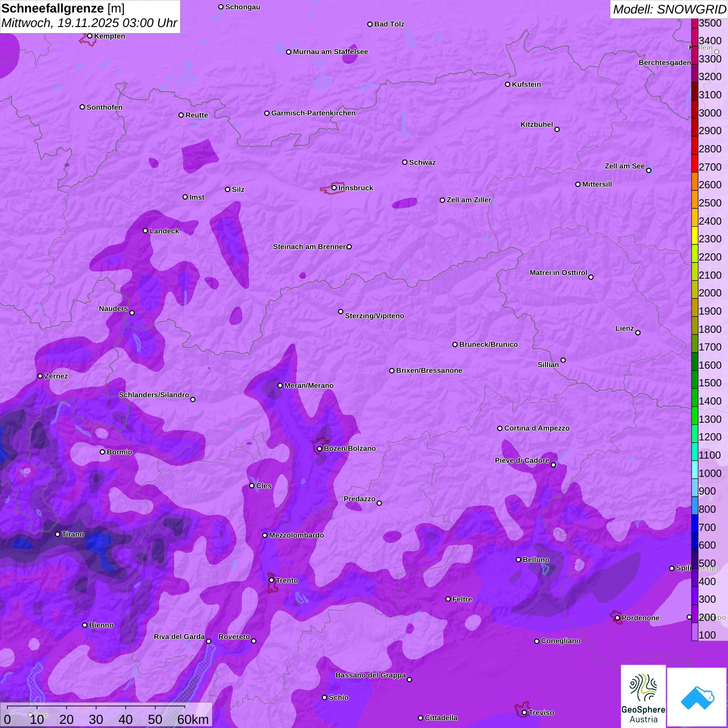
Task: Click the Schlanders/Silandro label
Action: point(154,395)
